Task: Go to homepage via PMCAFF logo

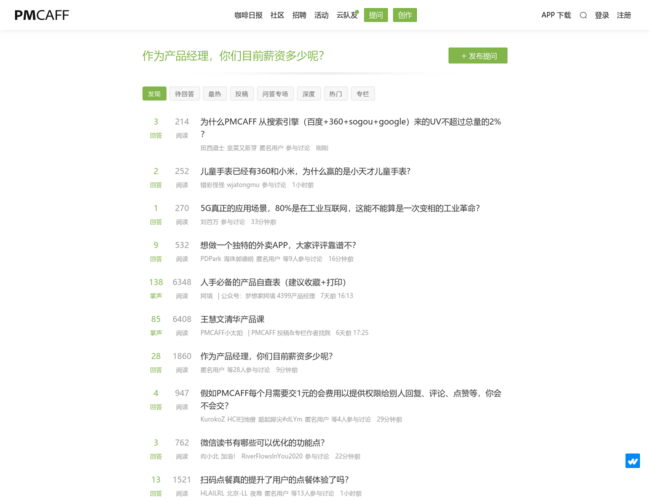Action: coord(41,15)
